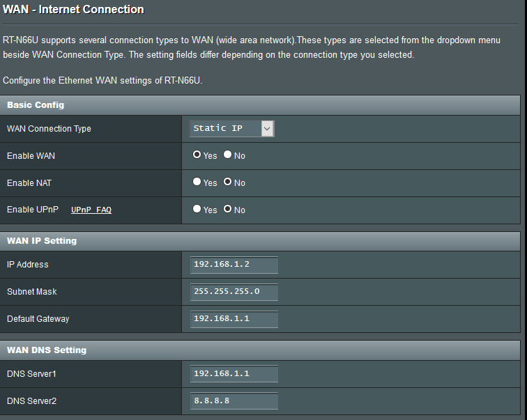Select the DNS Server1 field
Viewport: 527px width, 420px height.
click(x=234, y=374)
